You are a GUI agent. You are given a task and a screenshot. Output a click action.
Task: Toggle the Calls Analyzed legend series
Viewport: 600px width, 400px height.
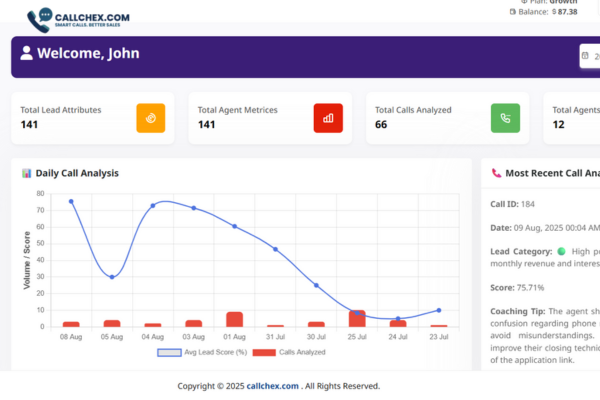289,352
